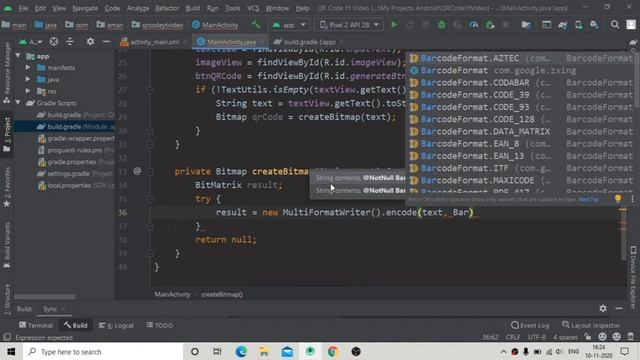
Task: Open the File menu
Action: pyautogui.click(x=23, y=8)
